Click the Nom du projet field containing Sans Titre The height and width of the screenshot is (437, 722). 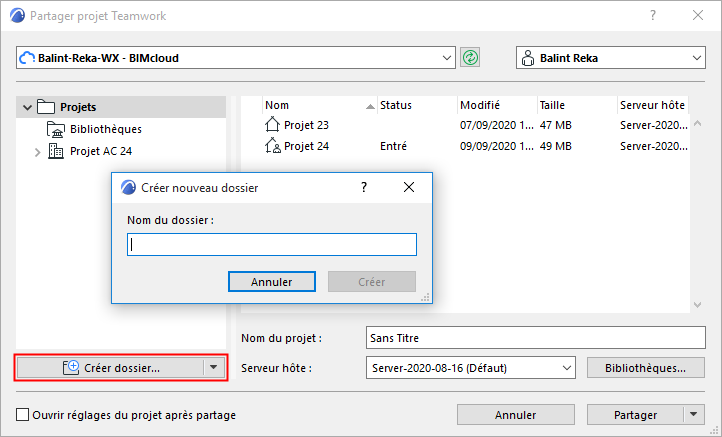coord(536,338)
